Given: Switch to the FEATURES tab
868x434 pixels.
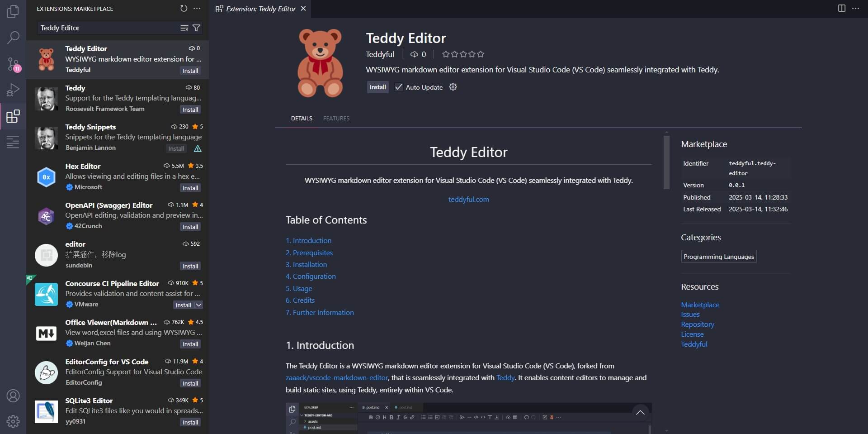Looking at the screenshot, I should (x=336, y=118).
